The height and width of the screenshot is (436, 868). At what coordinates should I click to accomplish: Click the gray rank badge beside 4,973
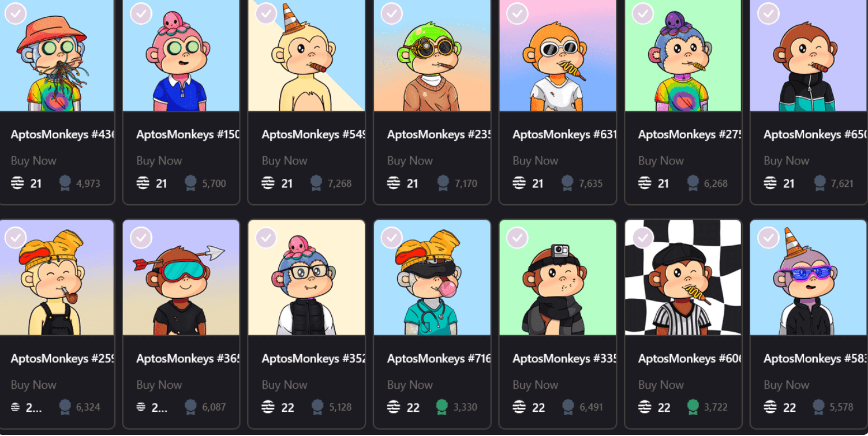point(65,183)
